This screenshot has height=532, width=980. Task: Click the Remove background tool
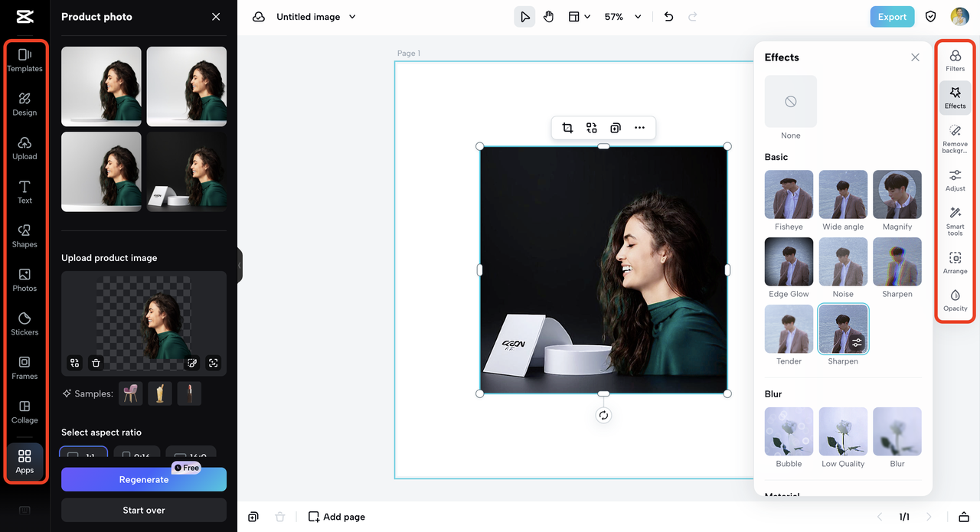(955, 139)
